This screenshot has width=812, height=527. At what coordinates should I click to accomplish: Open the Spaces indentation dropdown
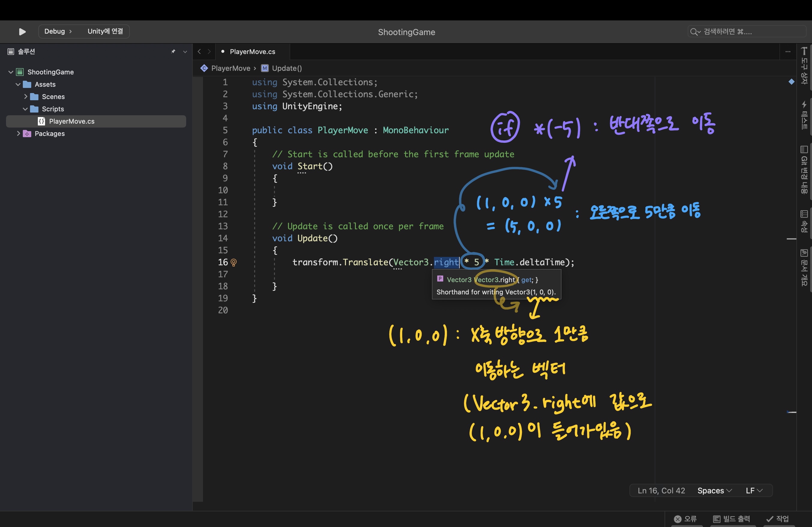coord(714,490)
